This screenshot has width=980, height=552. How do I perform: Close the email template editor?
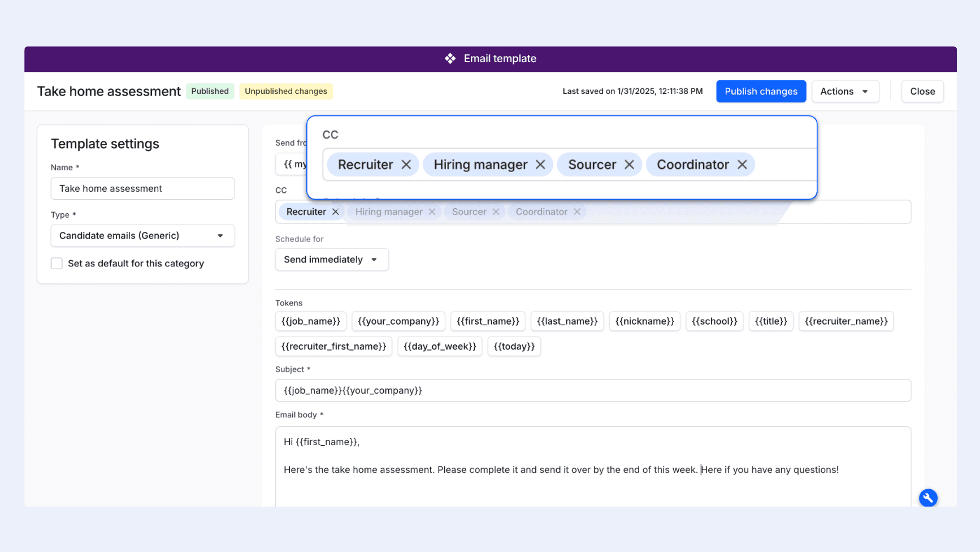pos(922,91)
